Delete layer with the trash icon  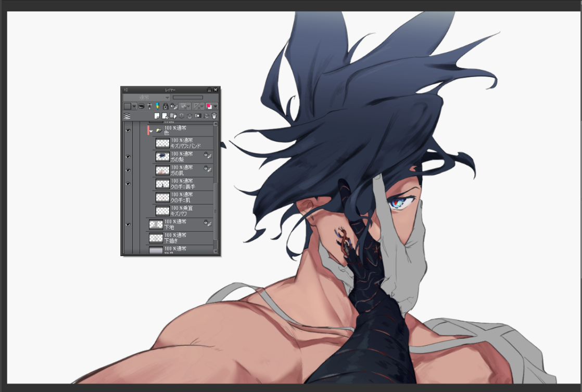pos(213,116)
